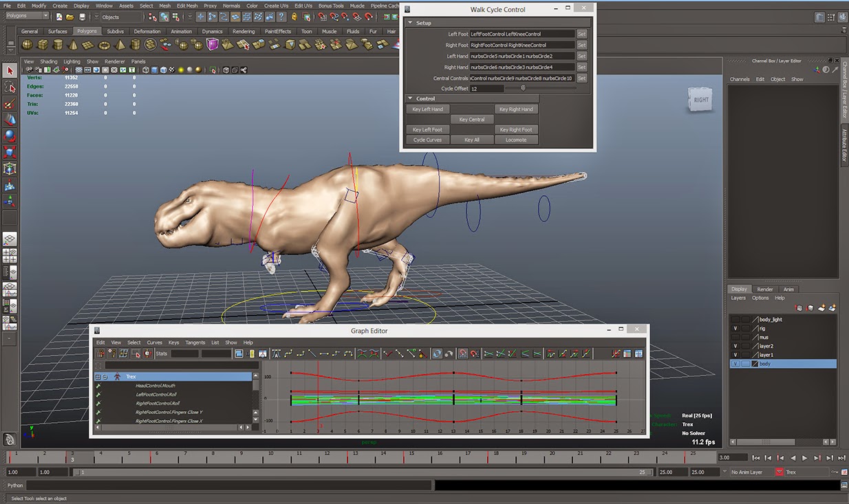The height and width of the screenshot is (504, 849).
Task: Click the Right Hand nurbsCircle field
Action: pos(522,67)
